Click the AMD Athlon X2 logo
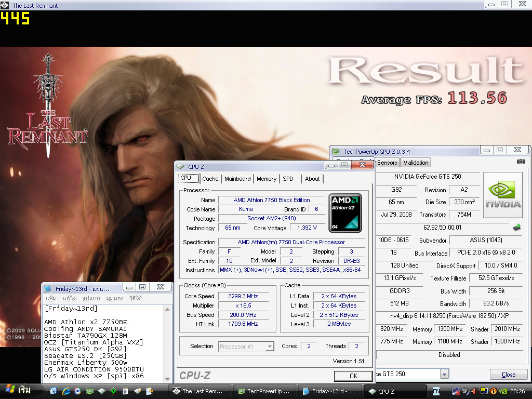Viewport: 532px width, 399px height. coord(345,213)
